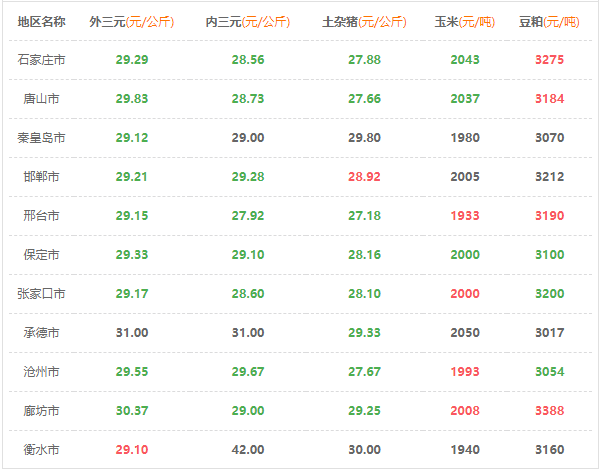603x471 pixels.
Task: Click 石家庄市 外三元 price 29.29
Action: point(132,60)
